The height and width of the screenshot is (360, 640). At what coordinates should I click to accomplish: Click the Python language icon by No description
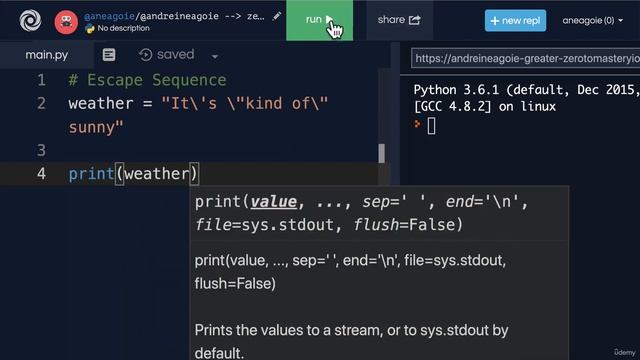point(89,29)
